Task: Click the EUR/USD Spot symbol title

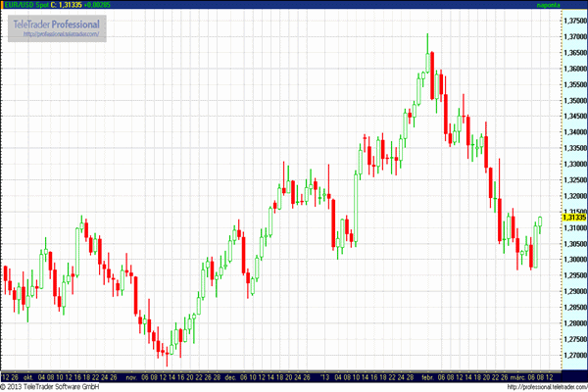Action: pyautogui.click(x=25, y=5)
